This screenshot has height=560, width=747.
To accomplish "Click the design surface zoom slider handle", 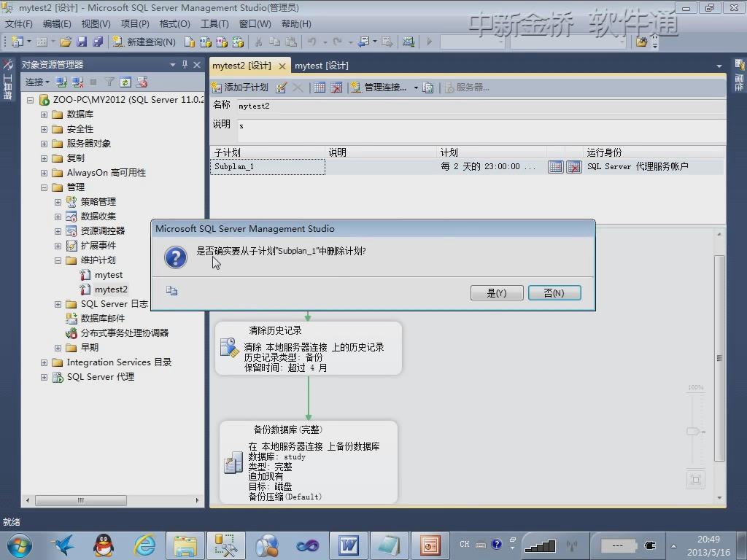I will (x=694, y=432).
